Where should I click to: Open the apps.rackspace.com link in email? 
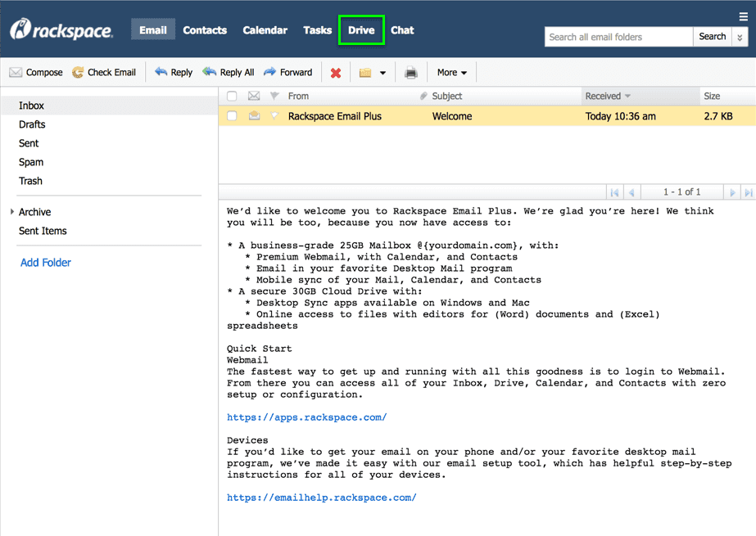[x=306, y=417]
